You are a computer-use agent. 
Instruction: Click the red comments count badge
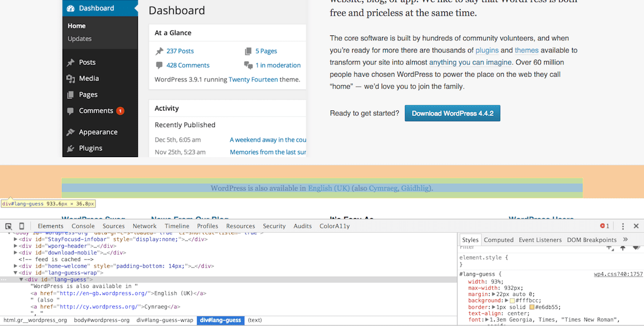[x=120, y=111]
